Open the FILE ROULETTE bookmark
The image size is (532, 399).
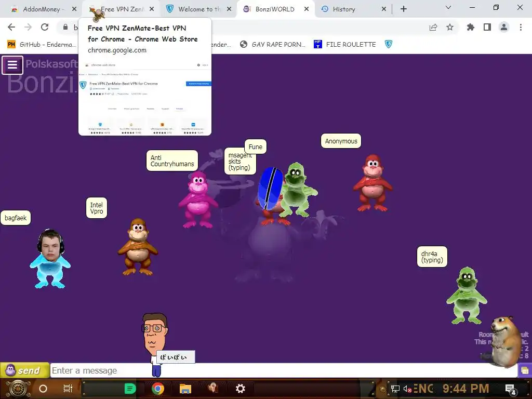[x=345, y=45]
